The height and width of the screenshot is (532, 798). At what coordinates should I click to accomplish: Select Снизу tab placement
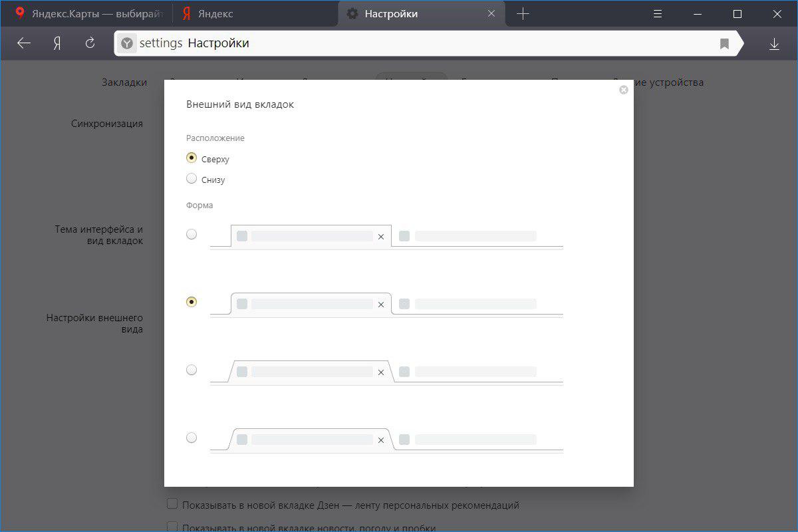(192, 179)
